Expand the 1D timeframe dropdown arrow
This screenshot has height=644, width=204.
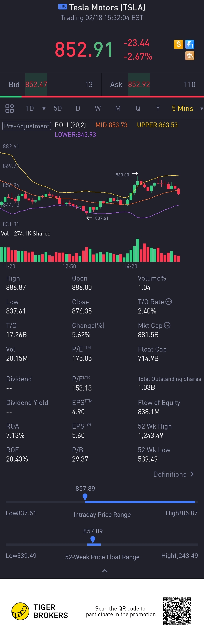click(x=44, y=108)
